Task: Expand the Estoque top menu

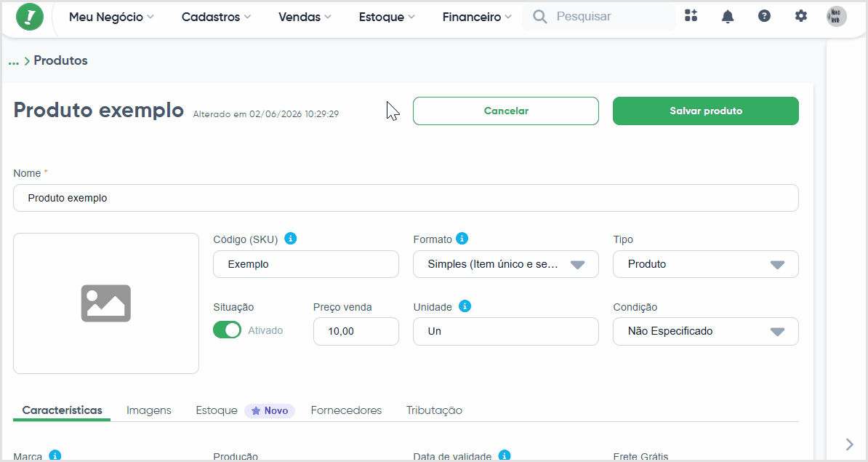Action: click(387, 17)
